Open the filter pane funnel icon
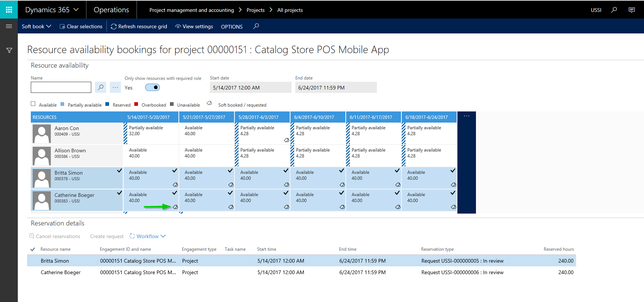644x302 pixels. pyautogui.click(x=9, y=51)
